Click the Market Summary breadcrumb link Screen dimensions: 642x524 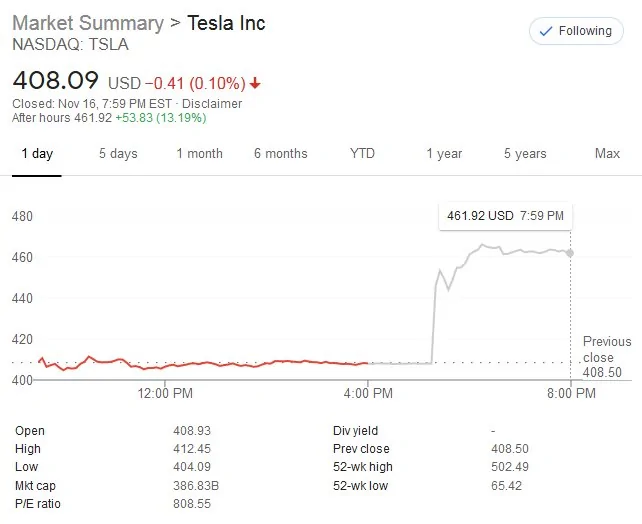[x=87, y=23]
